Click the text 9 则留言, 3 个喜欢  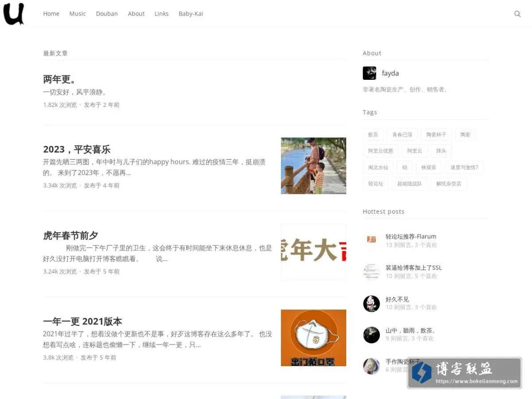pyautogui.click(x=410, y=338)
